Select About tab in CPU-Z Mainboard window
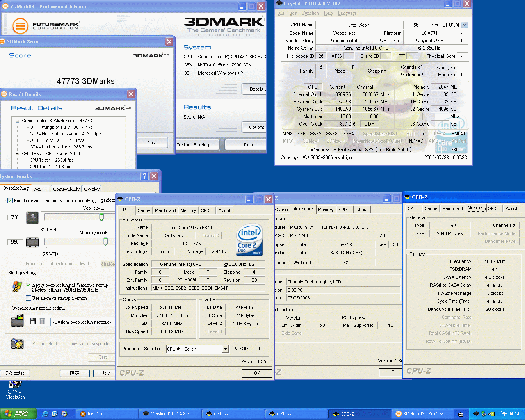The height and width of the screenshot is (420, 525). point(361,210)
